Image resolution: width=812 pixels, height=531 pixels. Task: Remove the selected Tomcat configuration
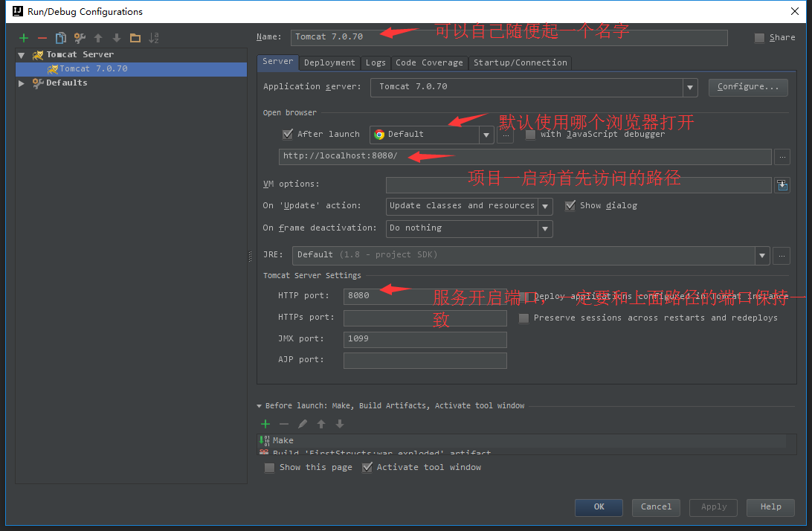tap(42, 38)
